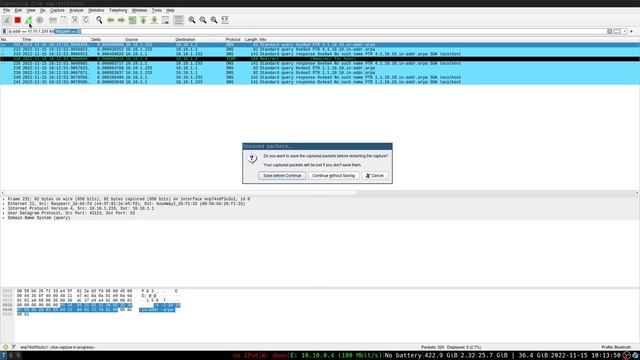Click the Reload capture file icon
This screenshot has width=640, height=360.
point(86,20)
